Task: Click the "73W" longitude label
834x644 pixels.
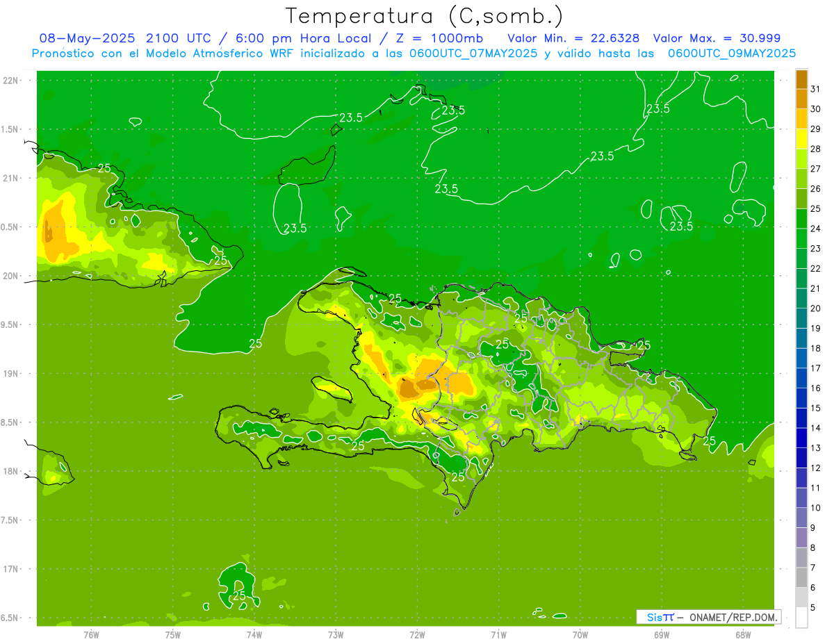Action: 336,634
